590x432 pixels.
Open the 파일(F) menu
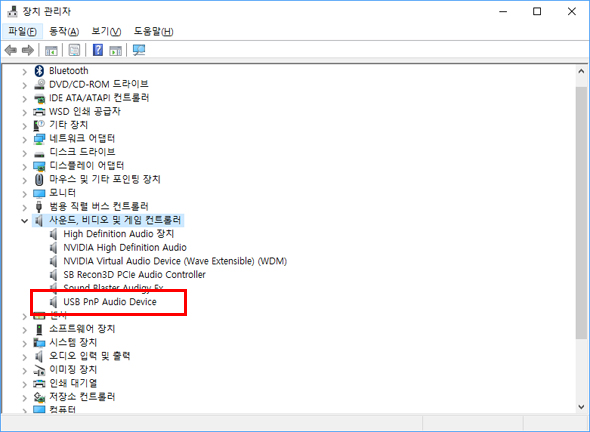click(23, 31)
